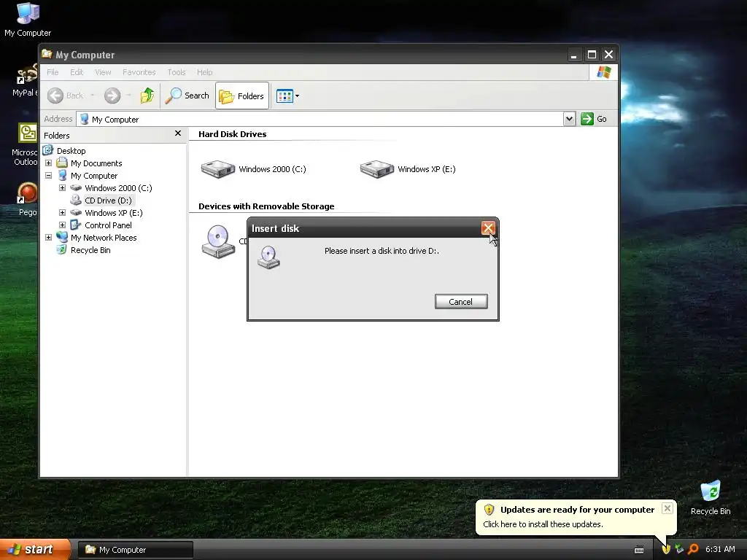The image size is (747, 560).
Task: Click the Recycle Bin desktop icon
Action: pyautogui.click(x=711, y=498)
